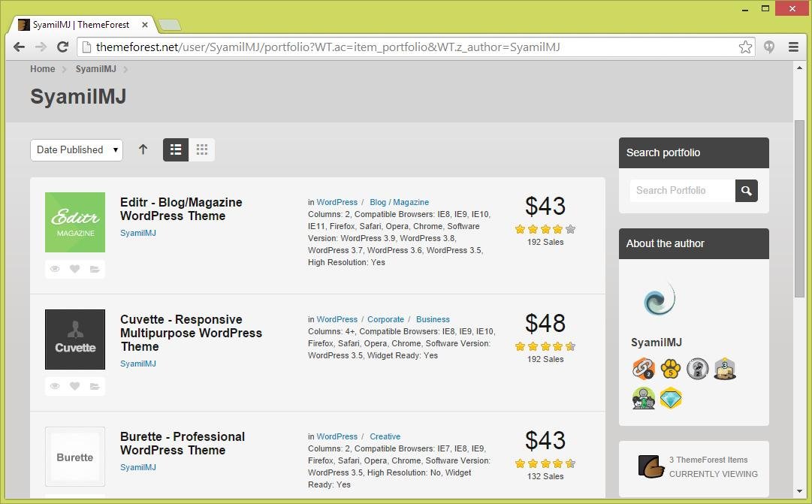Open Burette - Professional WordPress Theme title
812x504 pixels.
[183, 443]
